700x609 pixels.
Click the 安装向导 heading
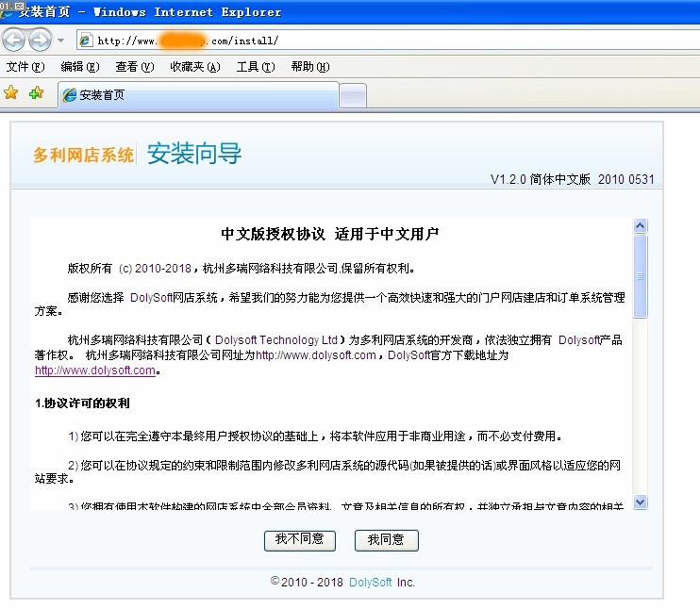tap(194, 154)
